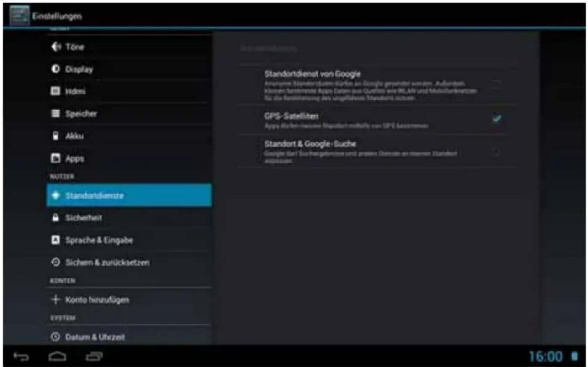This screenshot has width=588, height=367.
Task: Open the Hdmi settings entry
Action: [x=129, y=92]
